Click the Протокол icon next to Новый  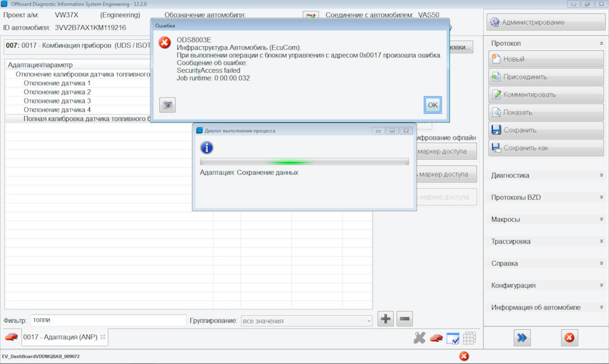tap(496, 59)
